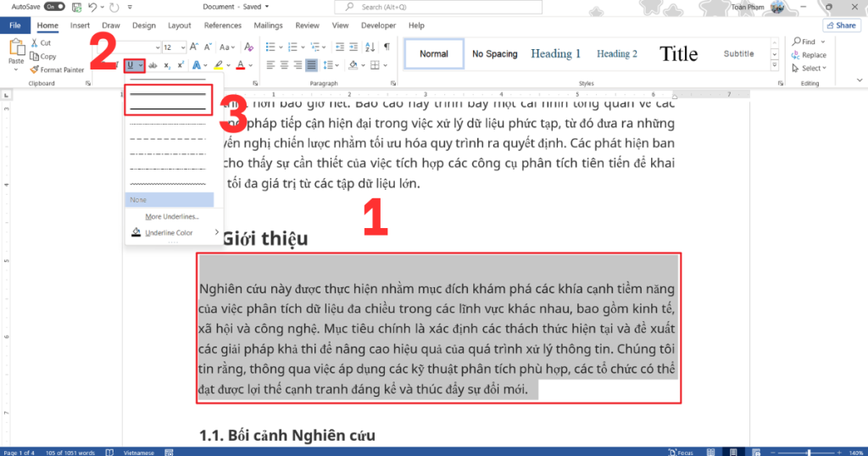Viewport: 868px width, 456px height.
Task: Toggle underline with the U button
Action: pos(131,65)
